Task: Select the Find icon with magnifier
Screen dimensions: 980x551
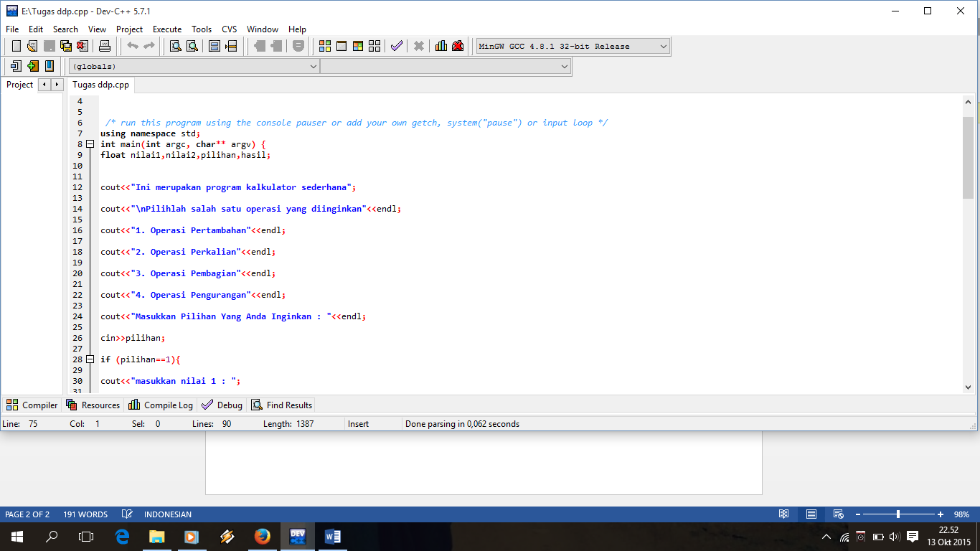Action: coord(176,45)
